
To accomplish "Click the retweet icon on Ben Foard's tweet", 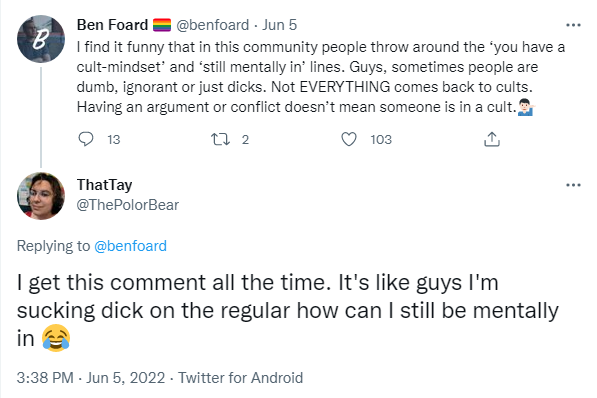I will [220, 139].
